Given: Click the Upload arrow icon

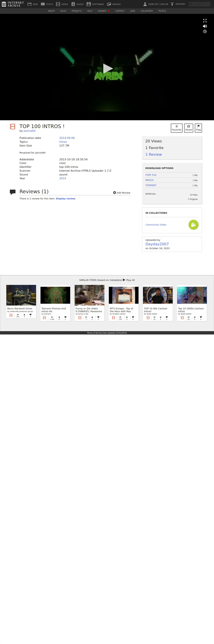Looking at the screenshot, I should click(172, 4).
